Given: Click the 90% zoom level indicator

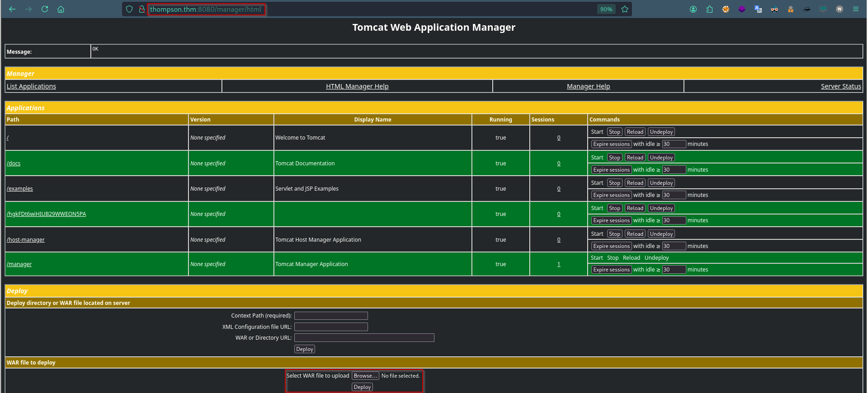Looking at the screenshot, I should coord(606,9).
